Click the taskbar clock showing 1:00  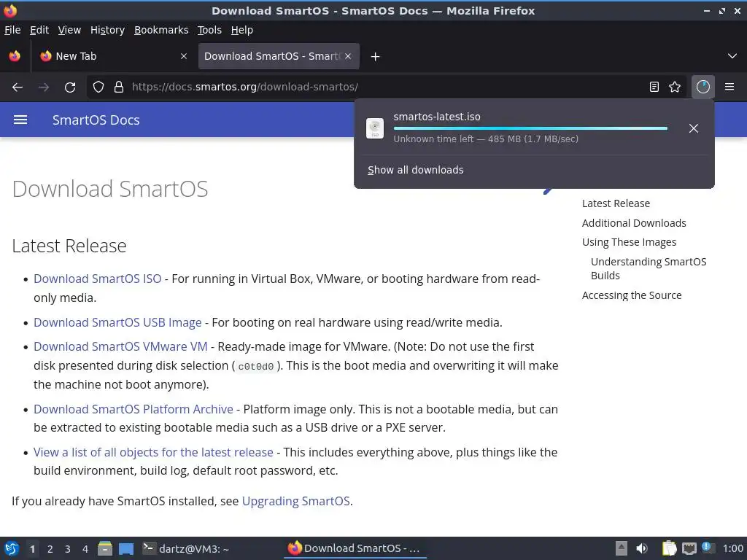pyautogui.click(x=732, y=548)
